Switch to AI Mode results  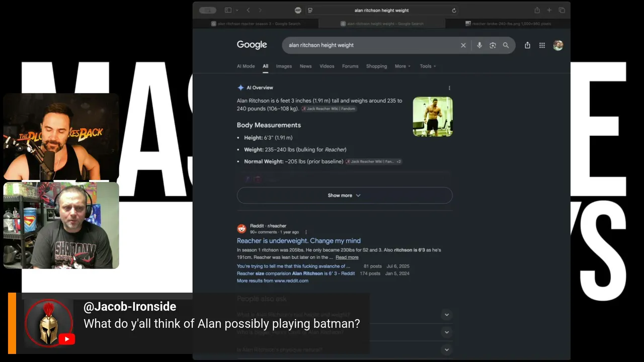click(246, 66)
